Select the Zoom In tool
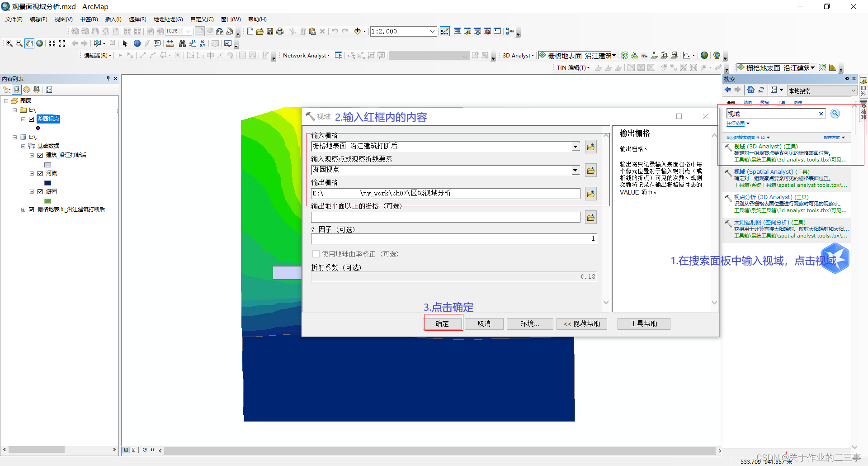The image size is (868, 466). pos(9,43)
